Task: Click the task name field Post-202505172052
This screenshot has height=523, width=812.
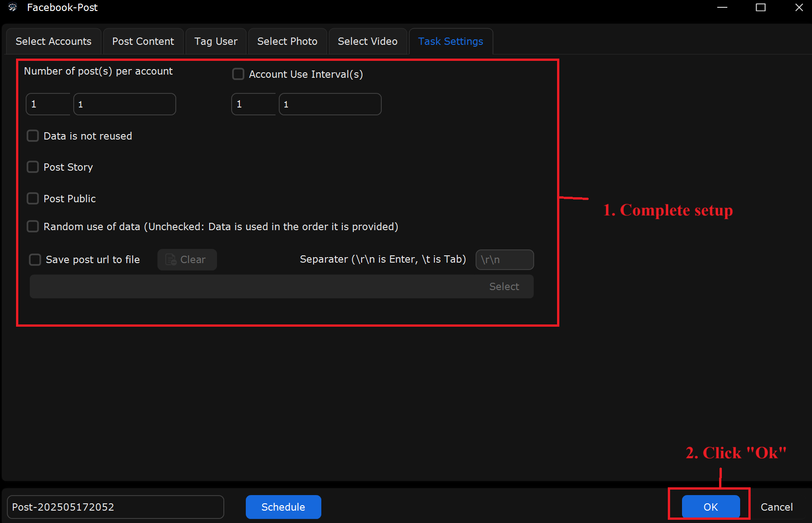Action: [115, 507]
